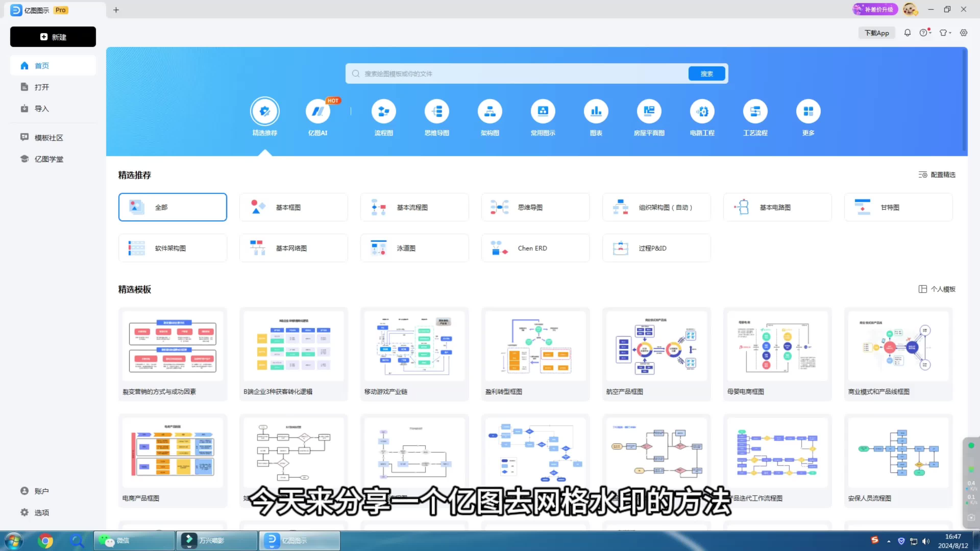Open the 首页 home sidebar item

click(x=53, y=65)
